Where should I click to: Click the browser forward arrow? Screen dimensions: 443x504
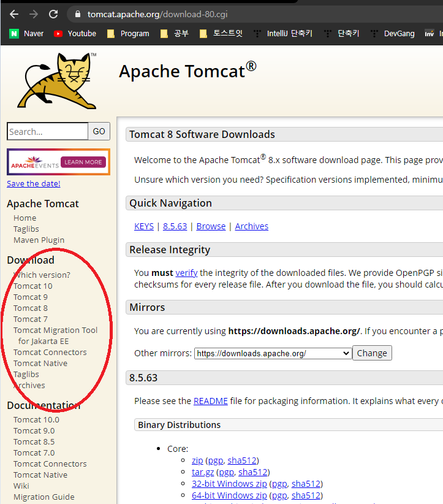click(x=34, y=14)
